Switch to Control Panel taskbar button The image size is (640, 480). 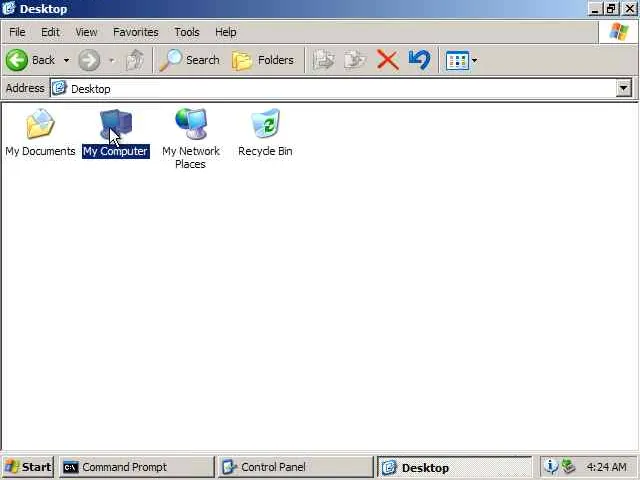(296, 467)
